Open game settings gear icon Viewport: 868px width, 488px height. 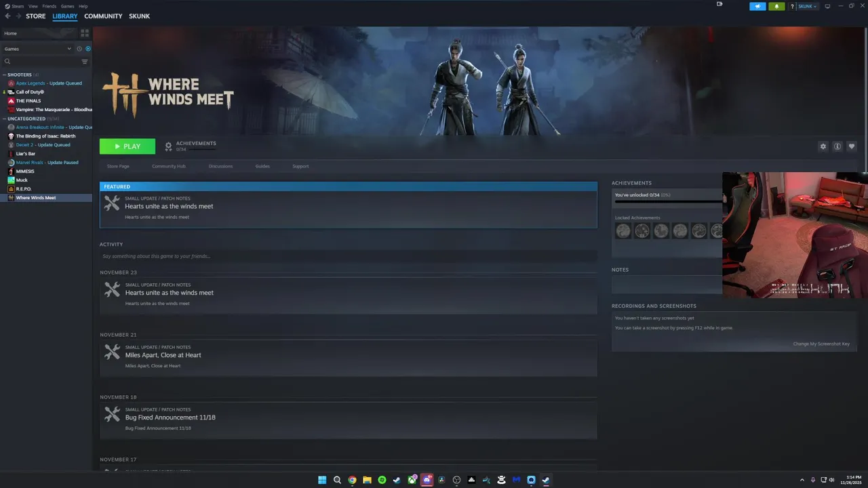tap(823, 146)
